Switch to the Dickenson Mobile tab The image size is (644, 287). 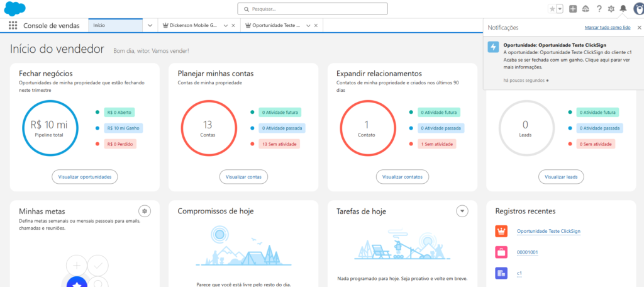pyautogui.click(x=194, y=25)
